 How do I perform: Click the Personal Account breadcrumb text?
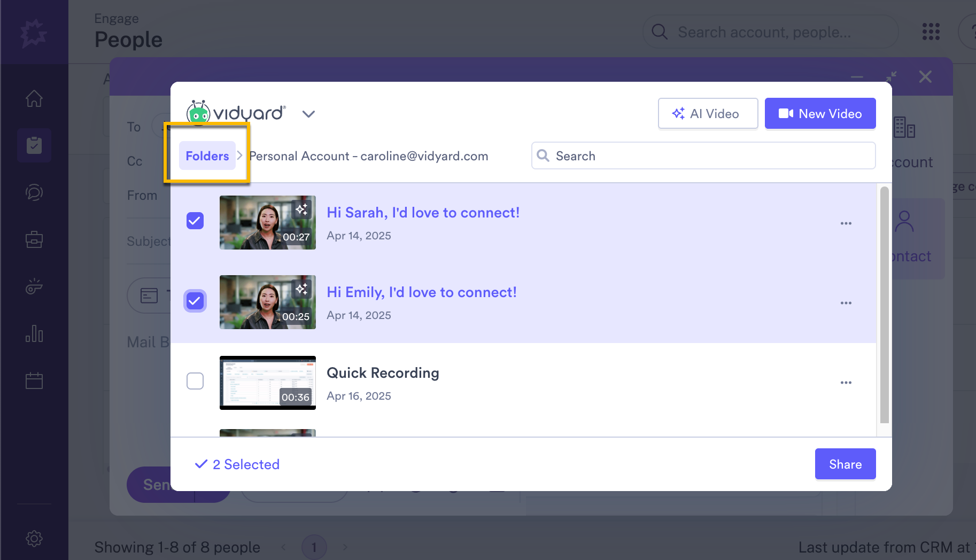(x=368, y=156)
